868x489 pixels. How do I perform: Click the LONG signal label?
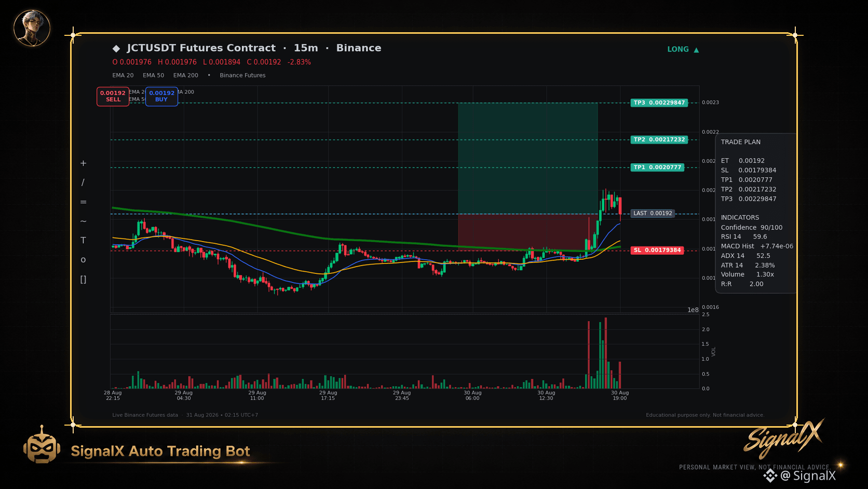tap(678, 49)
